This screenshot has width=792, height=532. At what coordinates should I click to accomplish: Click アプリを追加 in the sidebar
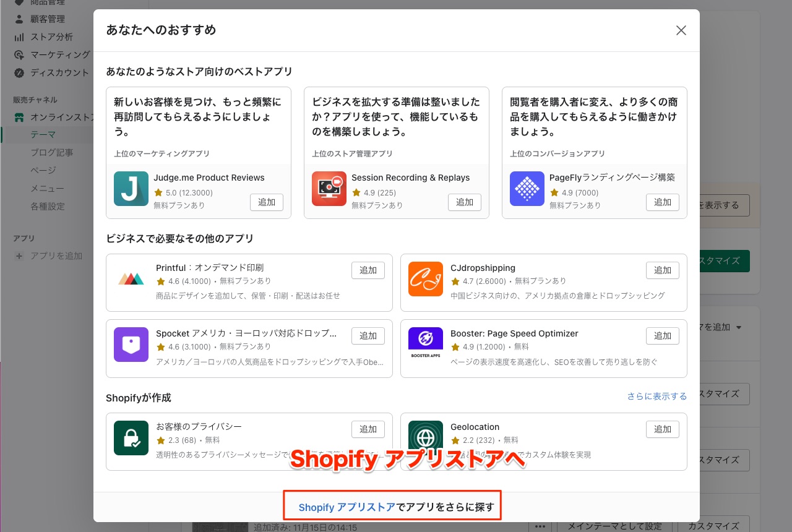(56, 256)
